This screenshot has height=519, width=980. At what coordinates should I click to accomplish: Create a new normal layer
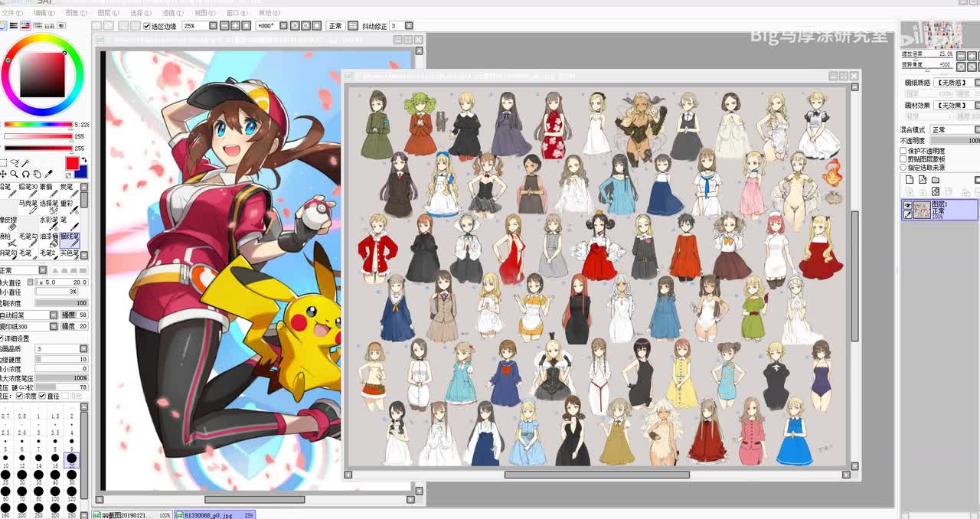coord(909,180)
